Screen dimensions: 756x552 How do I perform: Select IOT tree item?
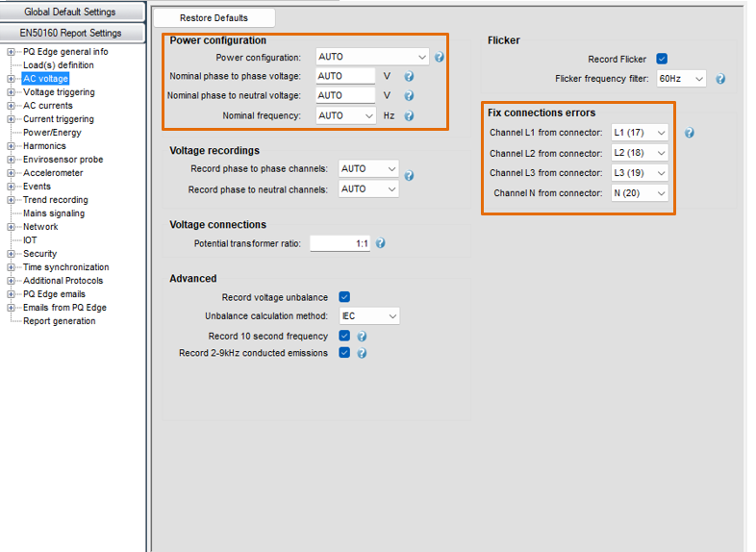30,240
